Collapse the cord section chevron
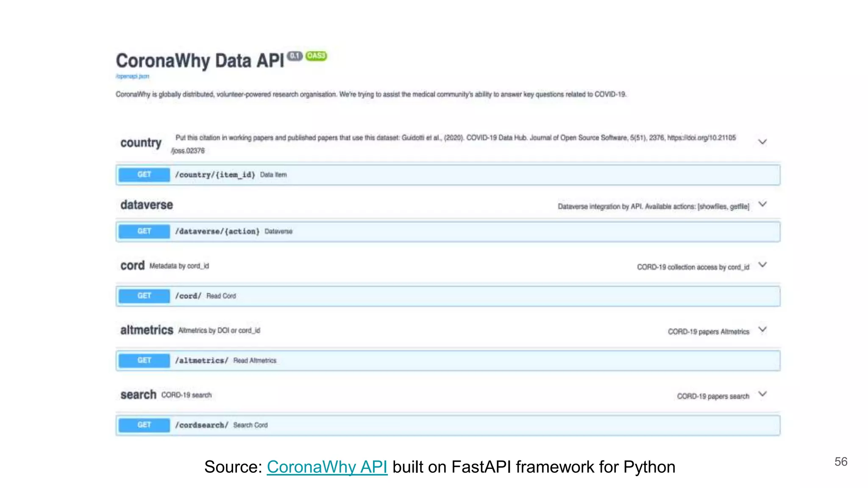Screen dimensions: 868x488 pos(762,265)
